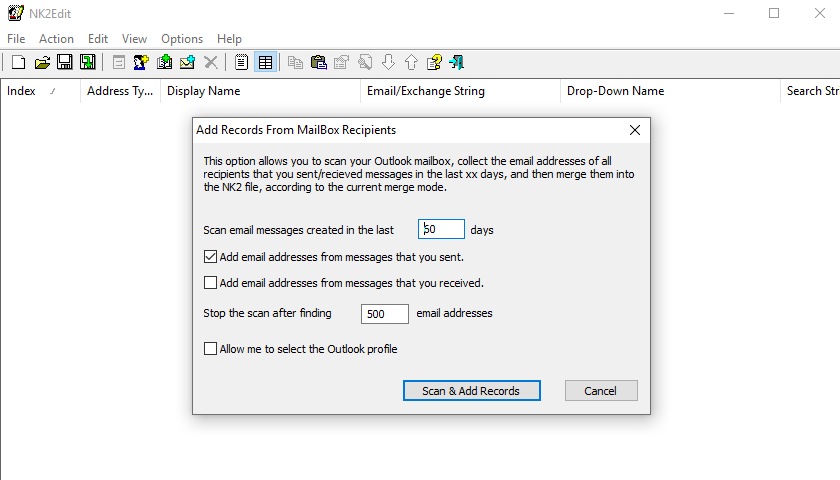Switch to text view with the notepad icon
The image size is (840, 480).
242,63
